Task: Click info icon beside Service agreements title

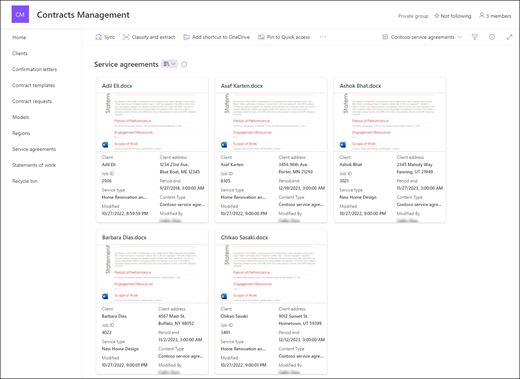Action: click(x=184, y=64)
